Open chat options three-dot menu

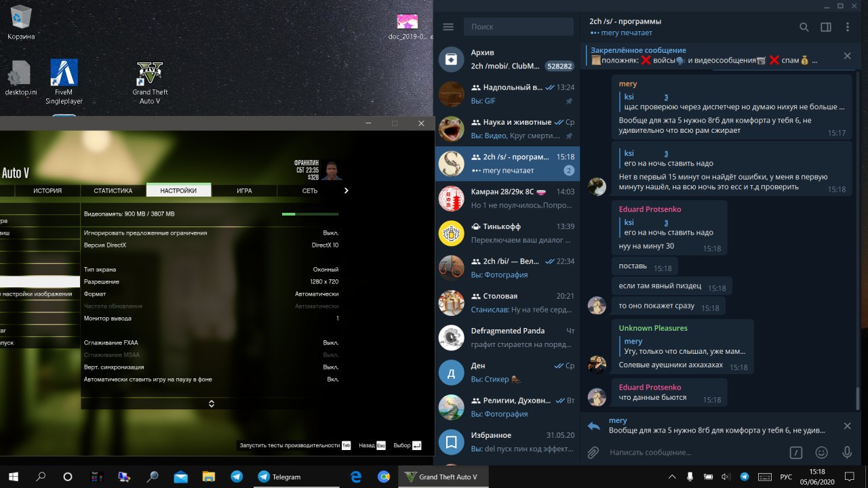848,27
